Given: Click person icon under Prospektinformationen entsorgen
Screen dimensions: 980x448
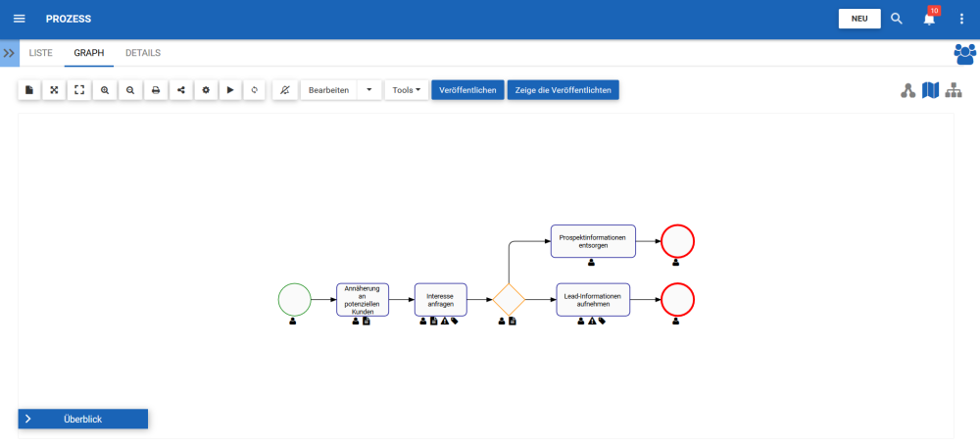Looking at the screenshot, I should 591,263.
